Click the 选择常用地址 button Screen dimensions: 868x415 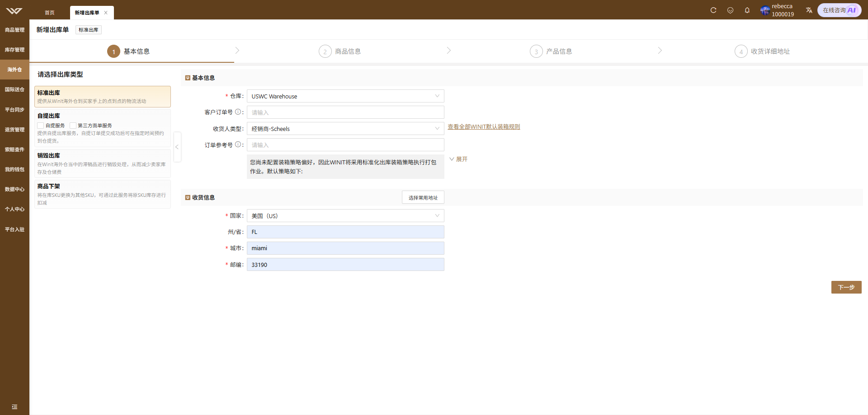(423, 197)
